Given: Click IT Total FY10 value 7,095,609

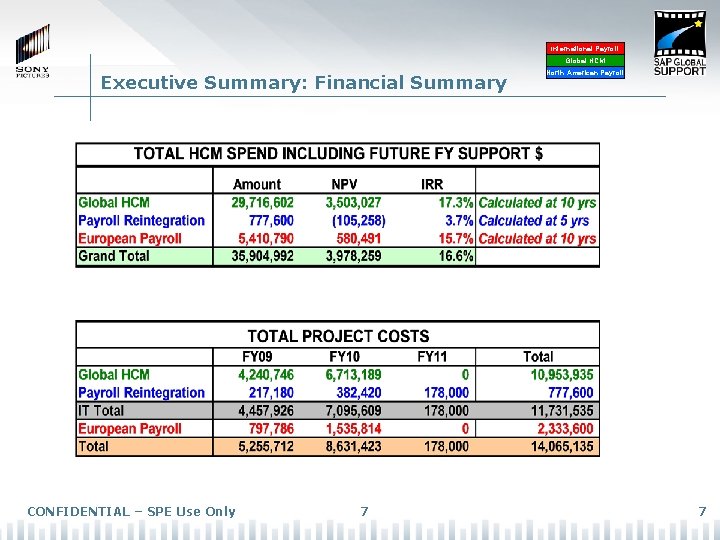Looking at the screenshot, I should [x=354, y=411].
